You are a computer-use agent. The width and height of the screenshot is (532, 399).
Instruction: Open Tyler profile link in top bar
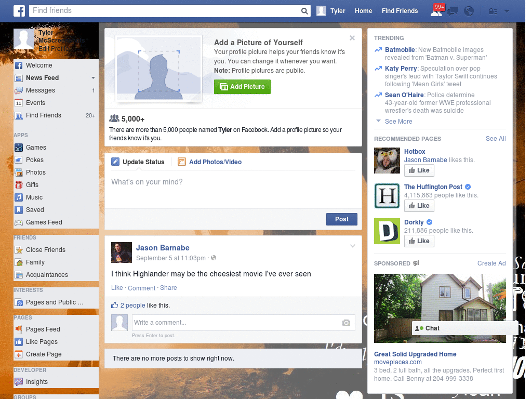coord(338,11)
